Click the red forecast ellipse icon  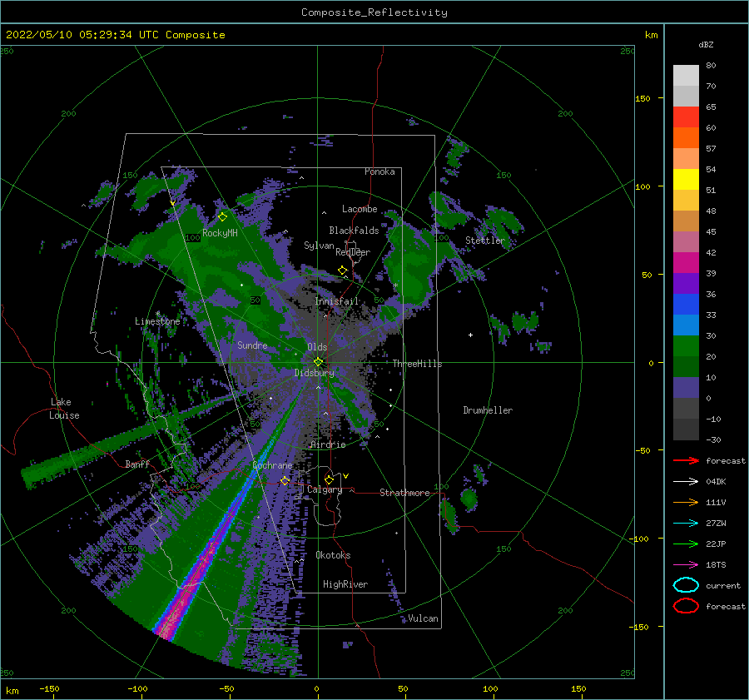click(x=686, y=606)
